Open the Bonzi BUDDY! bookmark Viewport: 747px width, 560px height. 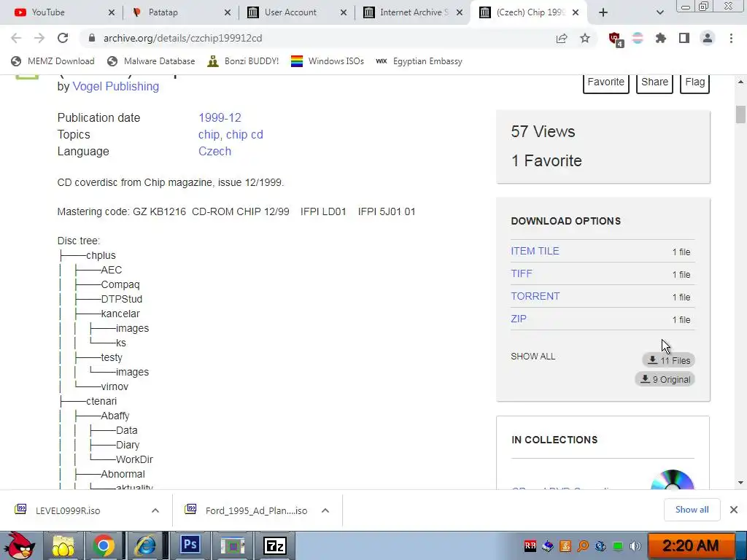coord(243,61)
